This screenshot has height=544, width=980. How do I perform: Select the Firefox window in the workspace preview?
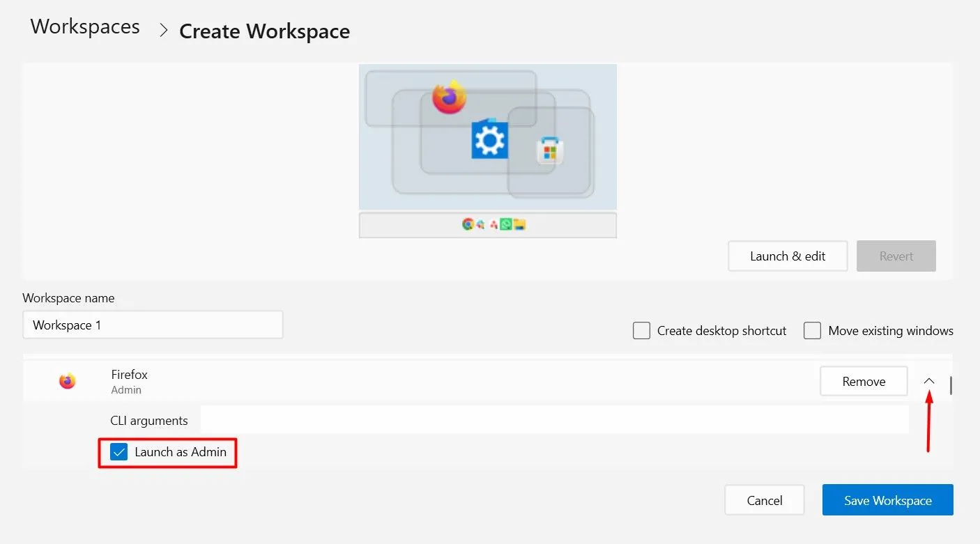[x=450, y=98]
